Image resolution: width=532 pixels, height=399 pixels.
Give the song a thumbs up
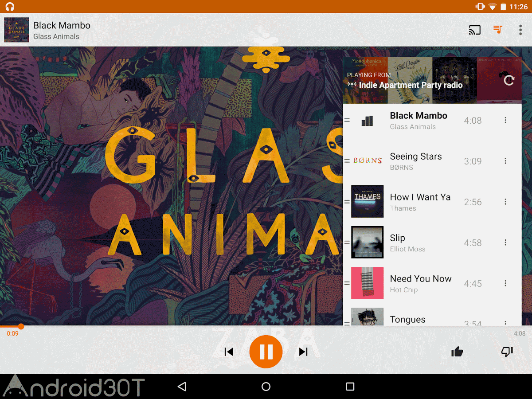457,352
